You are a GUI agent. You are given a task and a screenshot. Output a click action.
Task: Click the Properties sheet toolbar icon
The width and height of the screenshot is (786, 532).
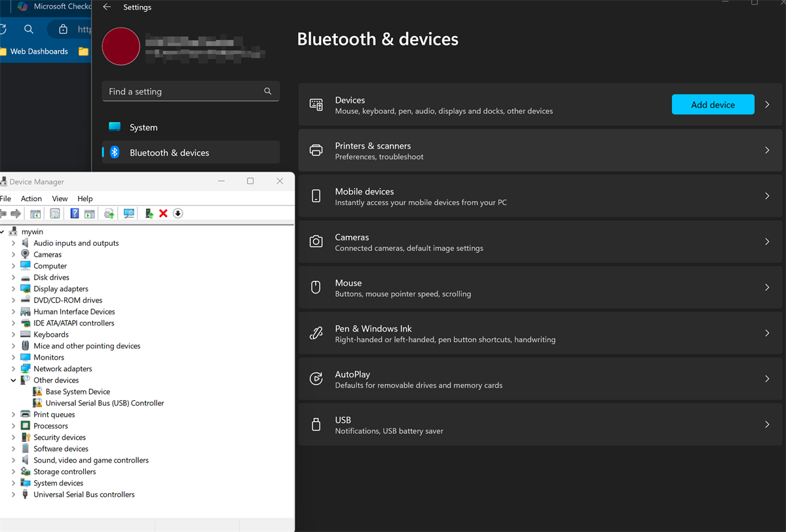(55, 214)
